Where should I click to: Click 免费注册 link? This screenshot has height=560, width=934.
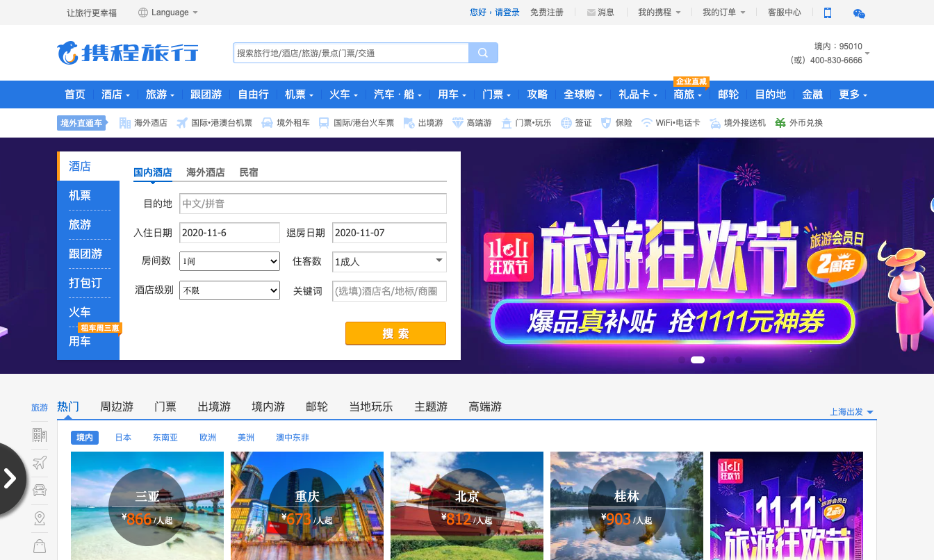[x=547, y=13]
